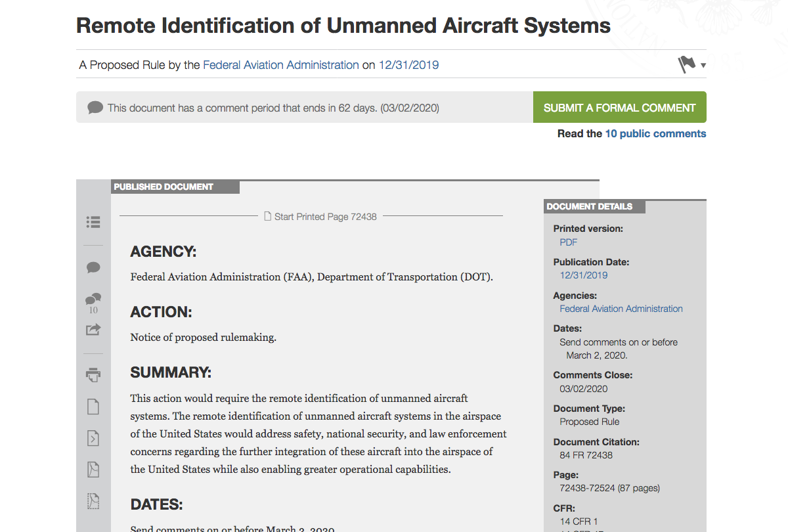This screenshot has width=788, height=532.
Task: Open Federal Aviation Administration link under Agencies
Action: point(621,309)
